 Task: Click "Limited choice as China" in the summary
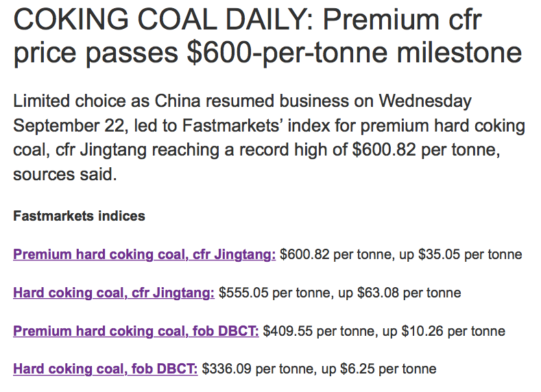click(x=107, y=101)
